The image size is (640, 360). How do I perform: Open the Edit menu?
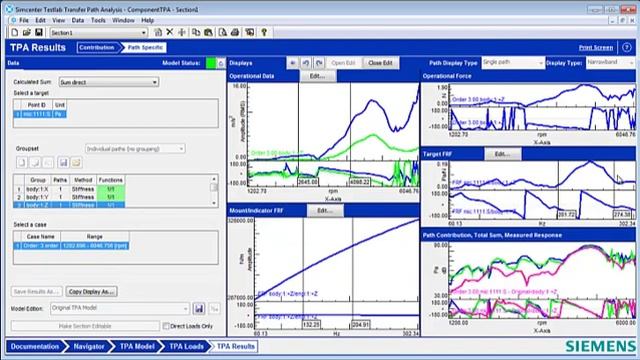[40, 20]
